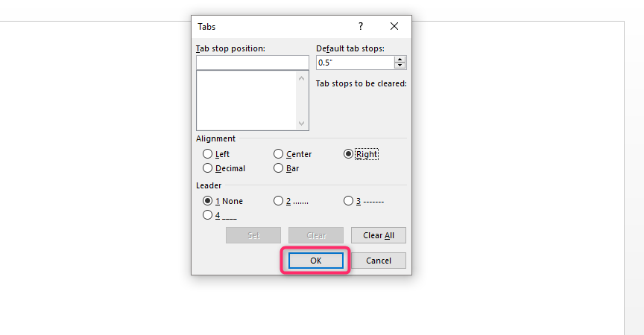644x335 pixels.
Task: Click the Clear All button
Action: 378,235
